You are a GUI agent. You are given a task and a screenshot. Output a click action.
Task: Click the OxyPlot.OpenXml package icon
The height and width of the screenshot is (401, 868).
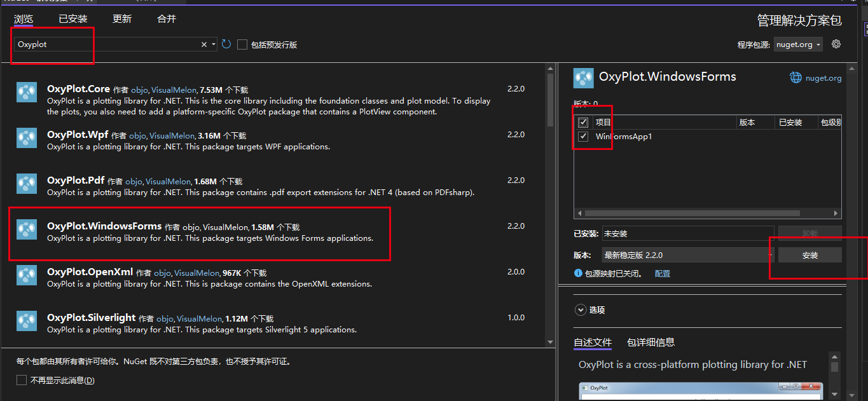[x=27, y=275]
